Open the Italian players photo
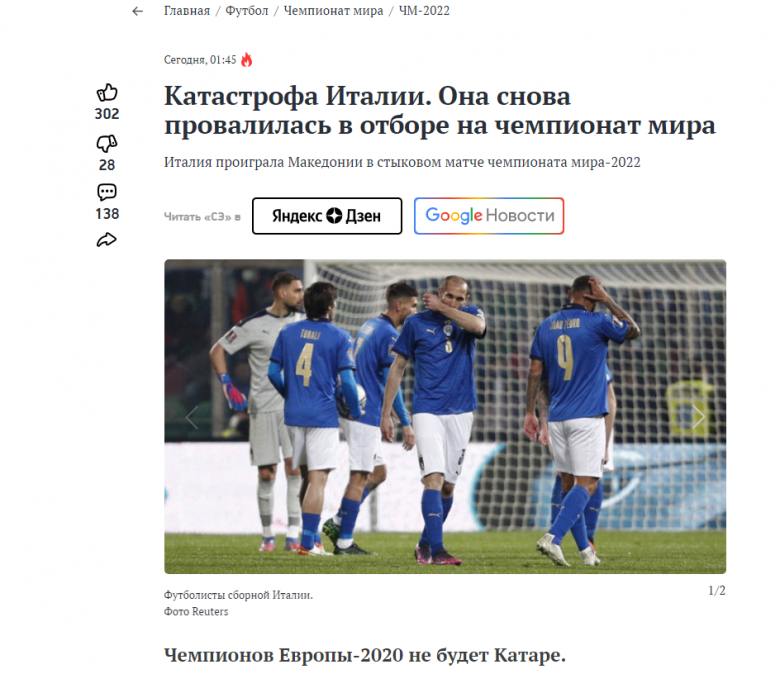780x674 pixels. coord(445,416)
